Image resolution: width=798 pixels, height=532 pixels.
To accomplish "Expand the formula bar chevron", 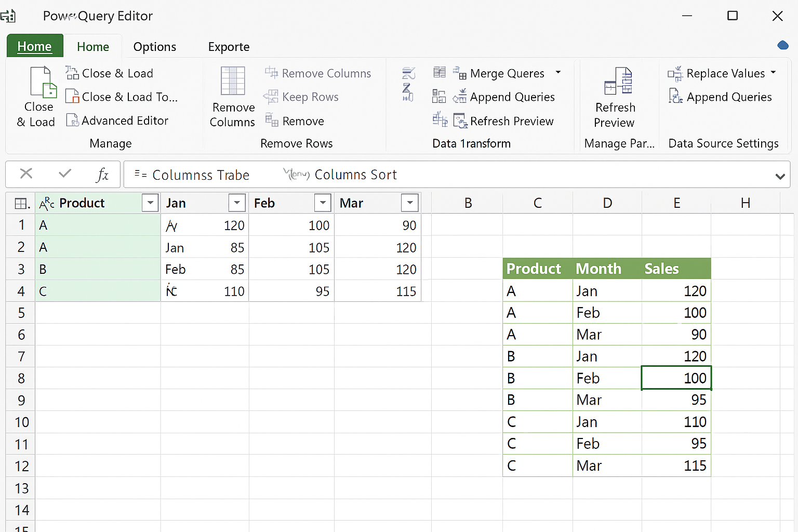I will (780, 176).
